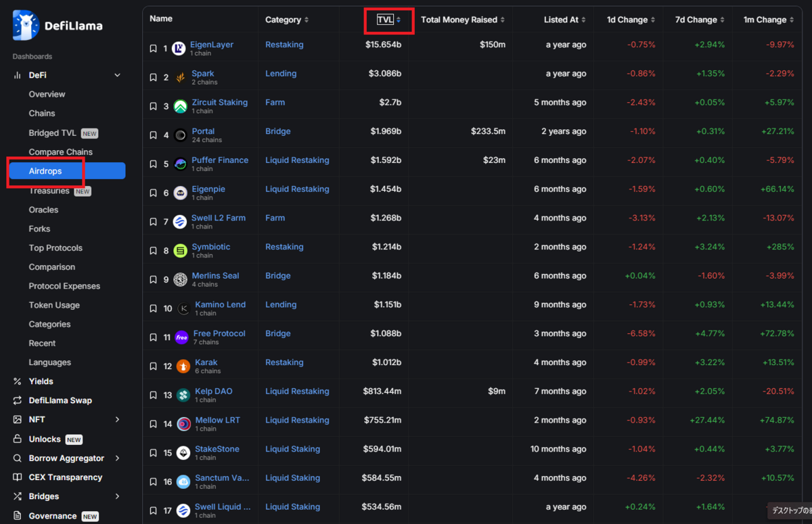Click the Eigenpie logo icon
The image size is (812, 524).
pyautogui.click(x=180, y=193)
